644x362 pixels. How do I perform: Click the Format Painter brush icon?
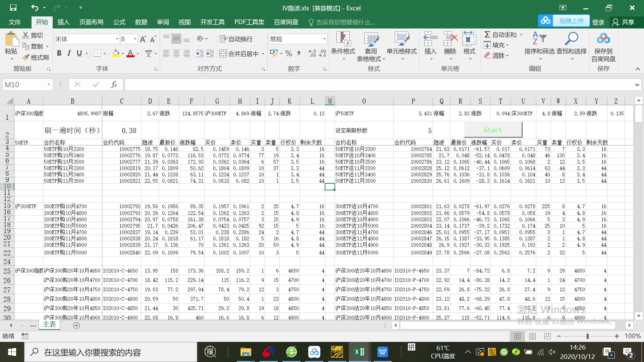(x=26, y=58)
